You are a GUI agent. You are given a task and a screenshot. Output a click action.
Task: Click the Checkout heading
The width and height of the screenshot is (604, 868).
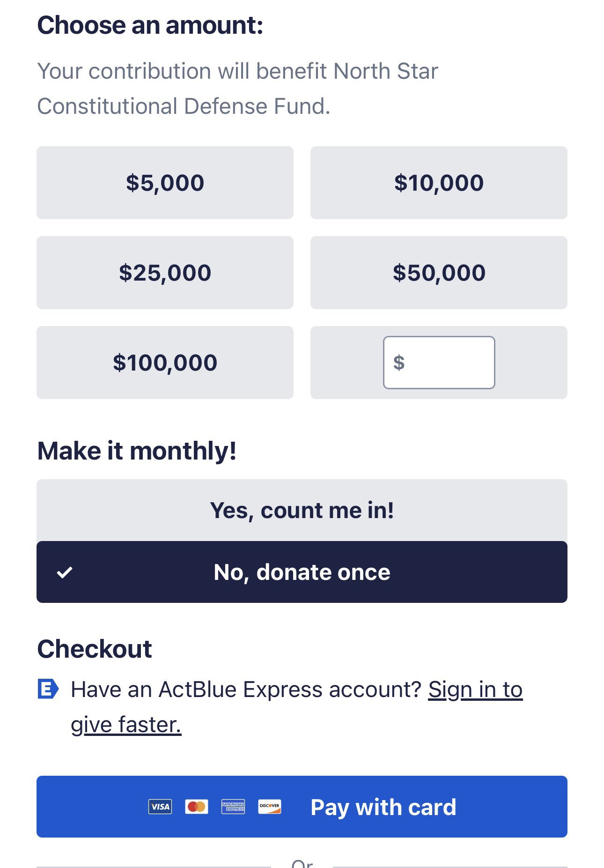tap(95, 649)
